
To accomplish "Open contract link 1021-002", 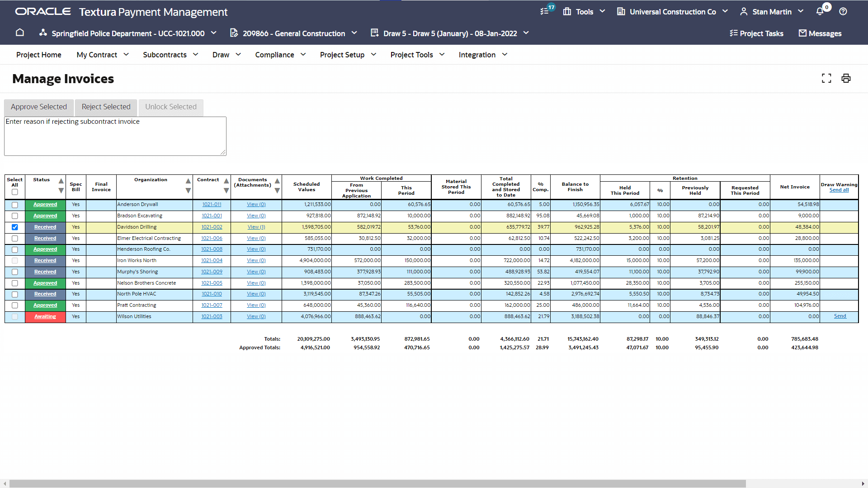I will pyautogui.click(x=212, y=227).
